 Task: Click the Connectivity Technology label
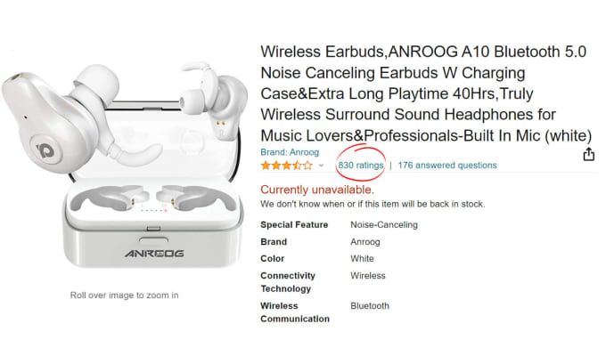[288, 282]
